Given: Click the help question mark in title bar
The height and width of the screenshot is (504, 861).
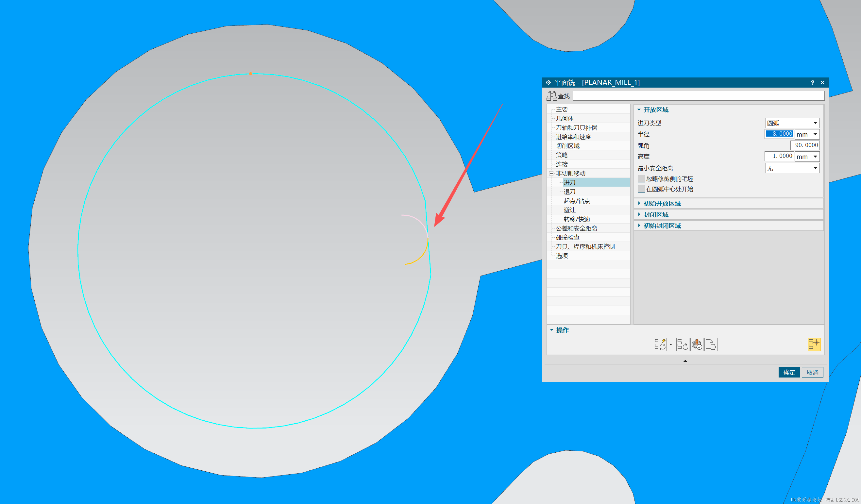Looking at the screenshot, I should pos(813,83).
